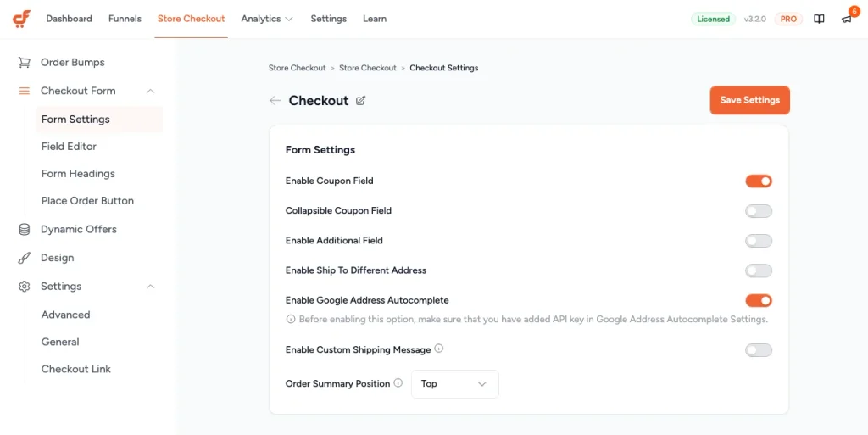Click info icon beside Order Summary Position
The height and width of the screenshot is (435, 868).
(398, 382)
